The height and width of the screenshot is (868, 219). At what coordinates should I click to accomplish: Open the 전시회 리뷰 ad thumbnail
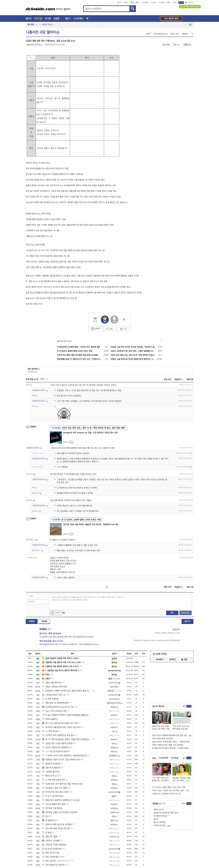point(56,529)
